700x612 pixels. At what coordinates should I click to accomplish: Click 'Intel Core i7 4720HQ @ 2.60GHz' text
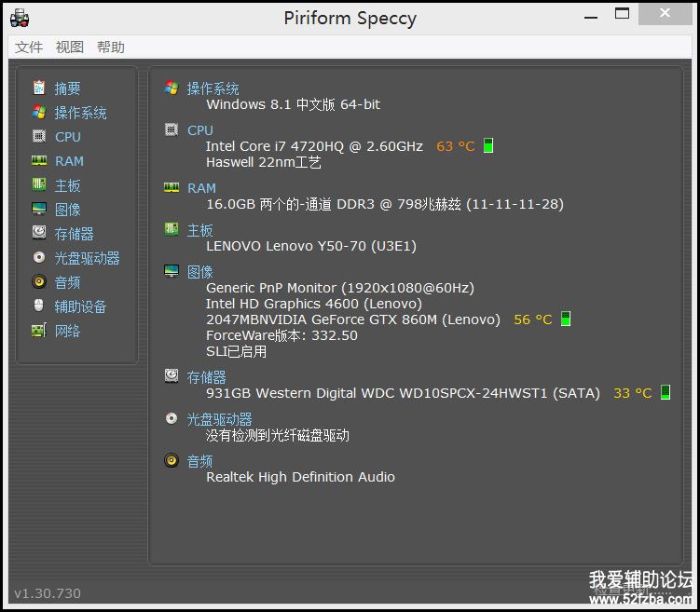point(314,146)
